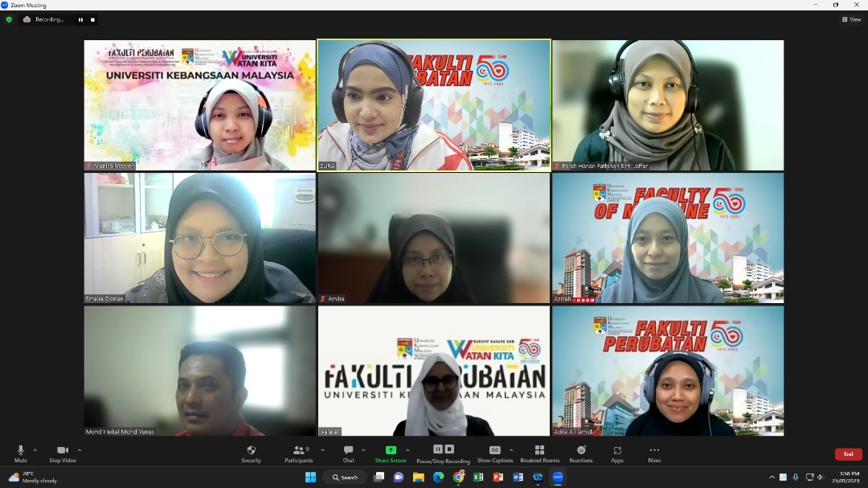Pause the recording from top indicator
868x488 pixels.
(80, 19)
